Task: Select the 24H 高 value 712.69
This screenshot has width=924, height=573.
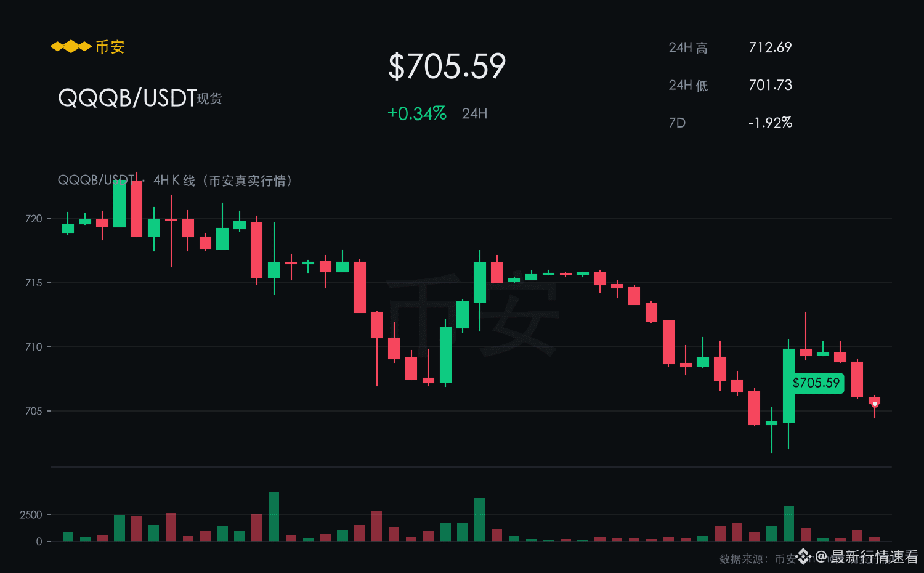Action: pos(770,47)
